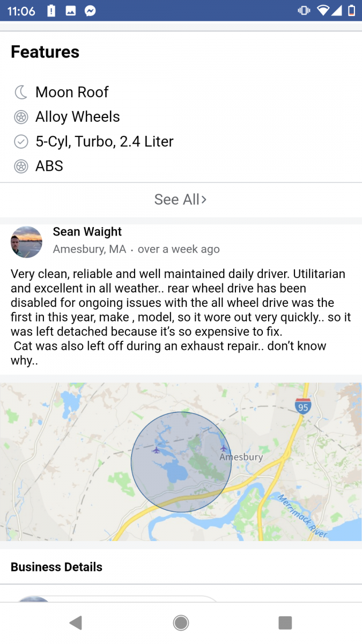Click the airplane icon near Amesbury on map
Viewport: 362px width, 644px height.
pos(224,449)
